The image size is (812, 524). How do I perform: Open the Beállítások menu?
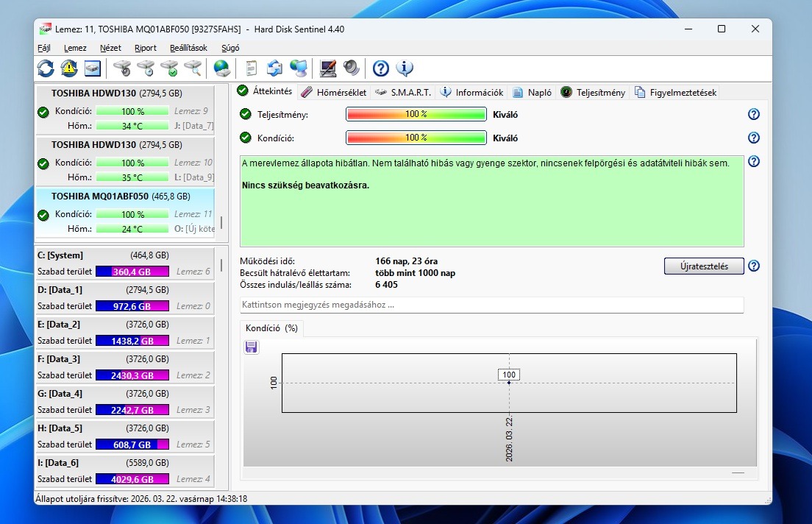(x=188, y=48)
